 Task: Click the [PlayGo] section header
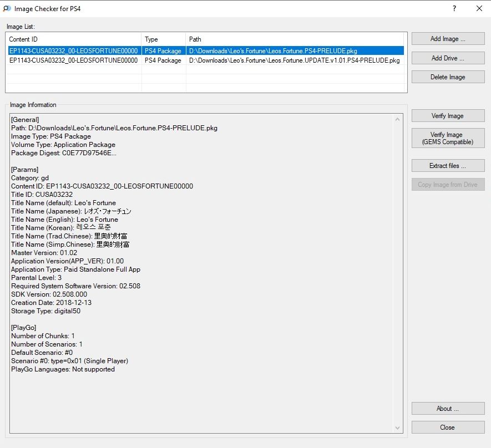click(24, 328)
